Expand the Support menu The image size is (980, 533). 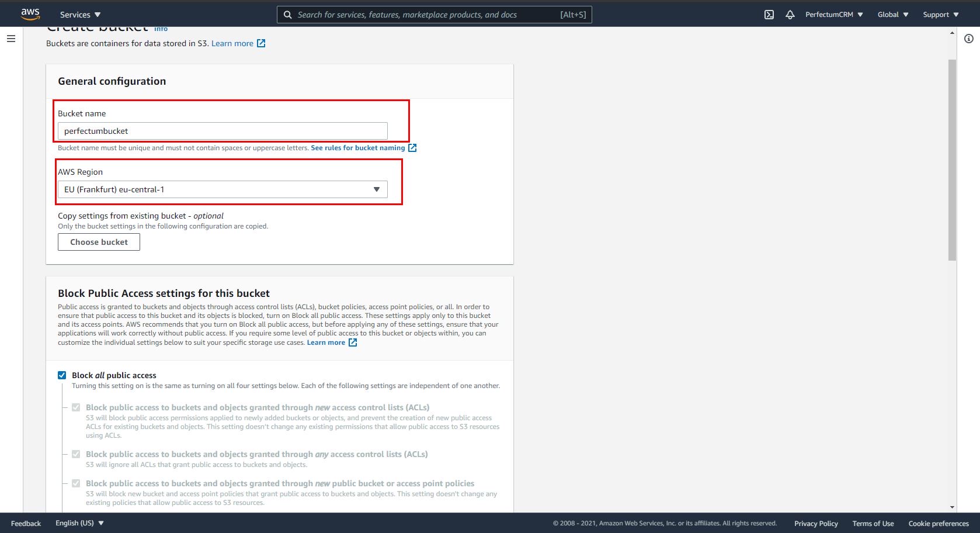[x=941, y=15]
